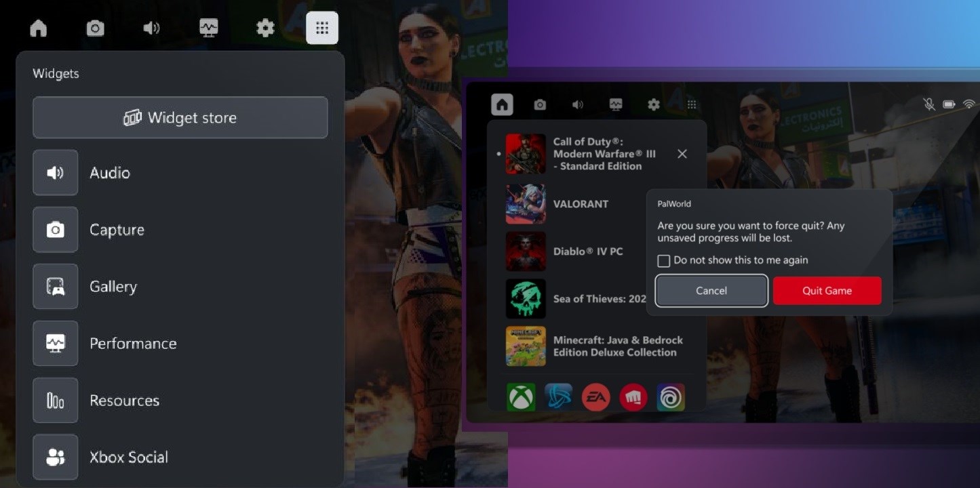Screen dimensions: 980x488
Task: Click the Capture camera tile icon
Action: click(56, 230)
